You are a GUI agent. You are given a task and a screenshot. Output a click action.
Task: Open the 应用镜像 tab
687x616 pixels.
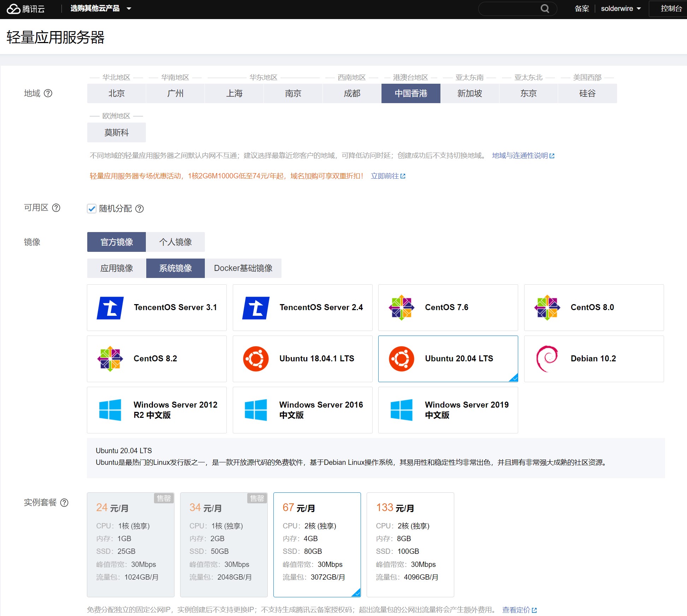coord(117,268)
